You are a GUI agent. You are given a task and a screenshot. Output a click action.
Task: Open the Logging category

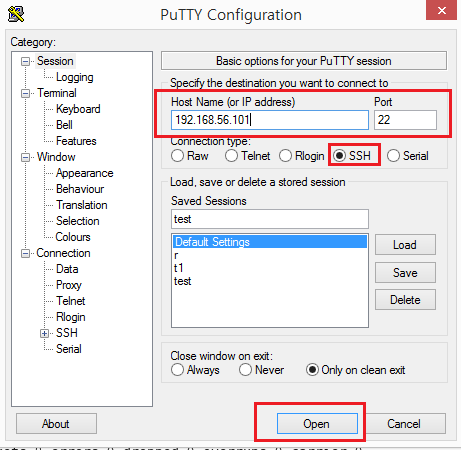point(75,77)
